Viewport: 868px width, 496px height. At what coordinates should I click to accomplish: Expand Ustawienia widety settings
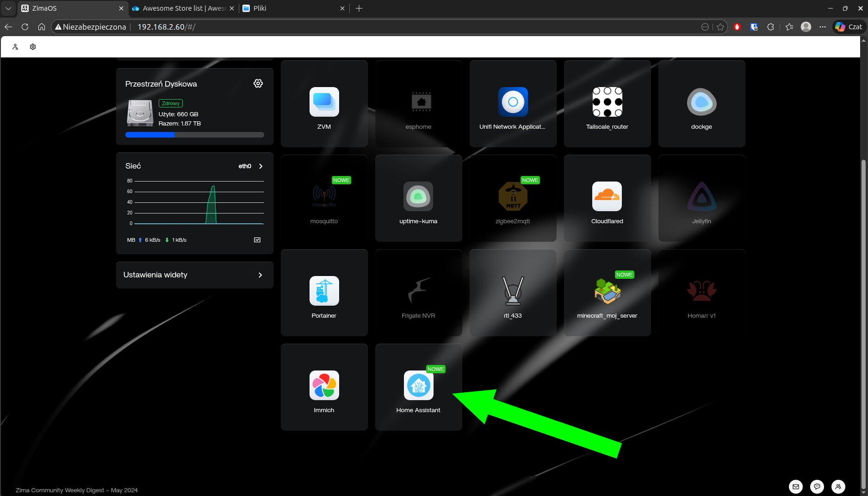[x=194, y=275]
